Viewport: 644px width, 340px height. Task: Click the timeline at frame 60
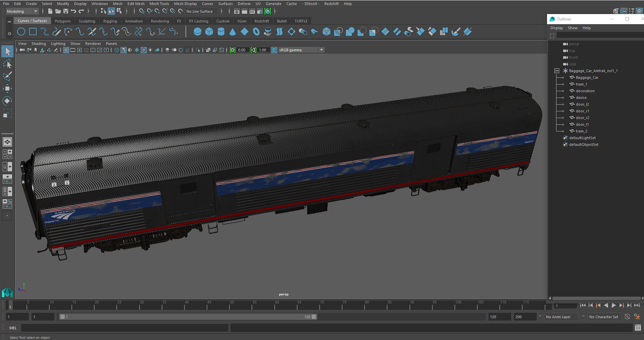[x=277, y=305]
